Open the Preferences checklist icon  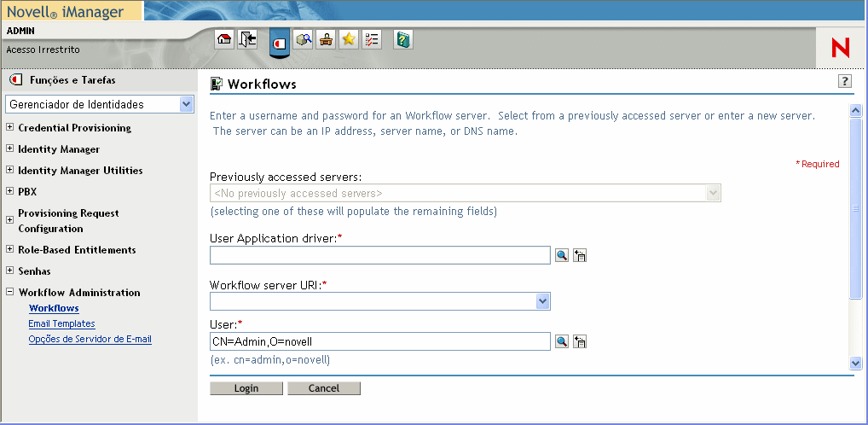[372, 39]
